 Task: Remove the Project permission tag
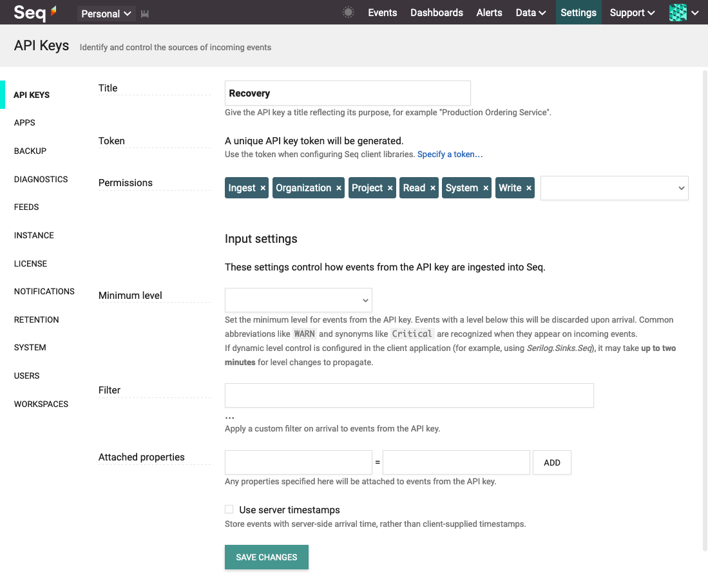pos(390,188)
